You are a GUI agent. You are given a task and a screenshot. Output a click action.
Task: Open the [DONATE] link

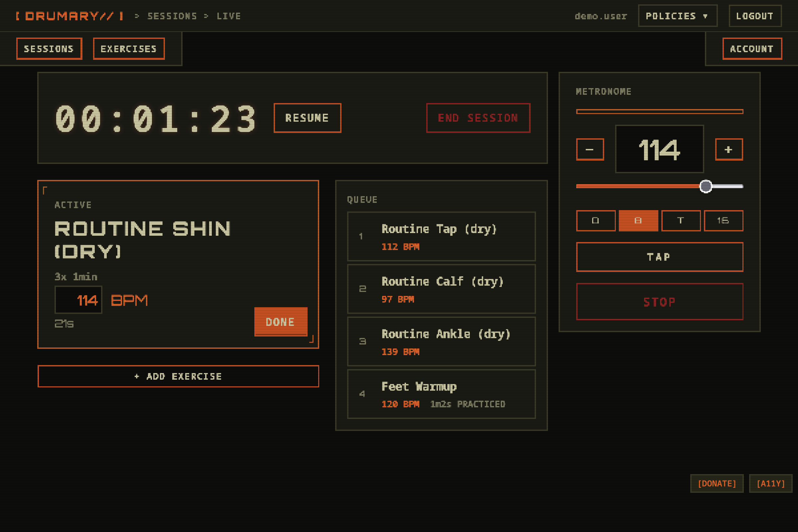[717, 483]
